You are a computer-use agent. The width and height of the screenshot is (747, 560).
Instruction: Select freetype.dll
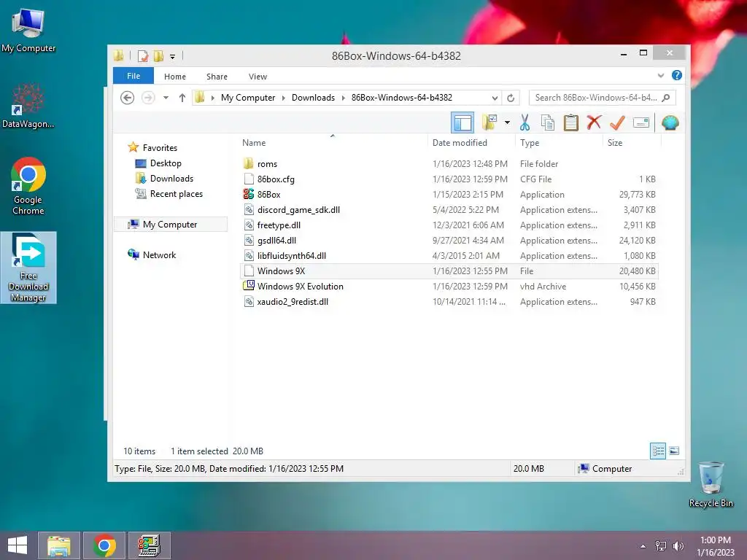click(449, 225)
